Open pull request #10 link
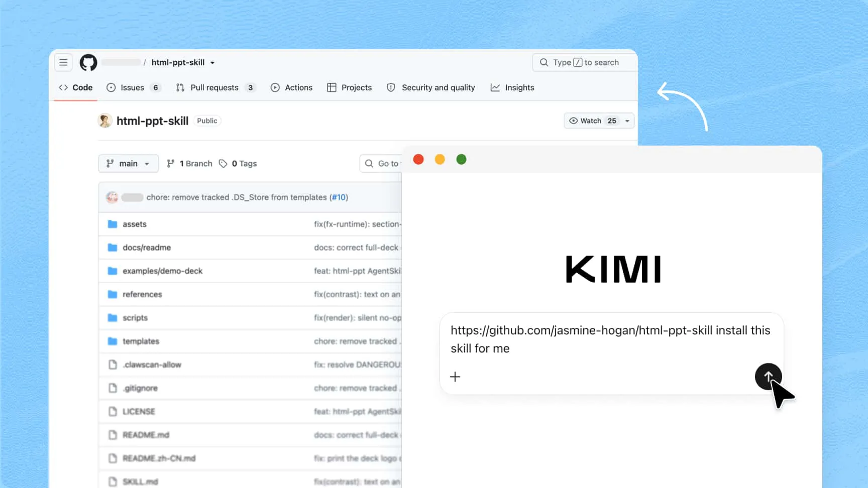Viewport: 868px width, 488px height. pos(339,197)
